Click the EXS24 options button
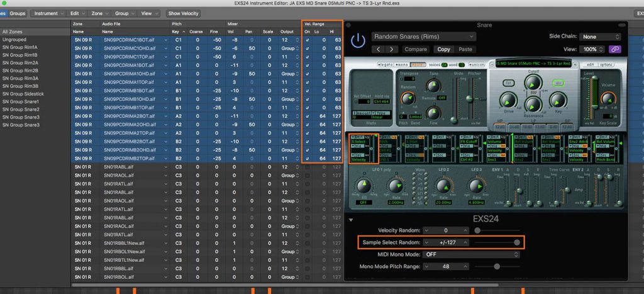The width and height of the screenshot is (644, 294). (606, 65)
